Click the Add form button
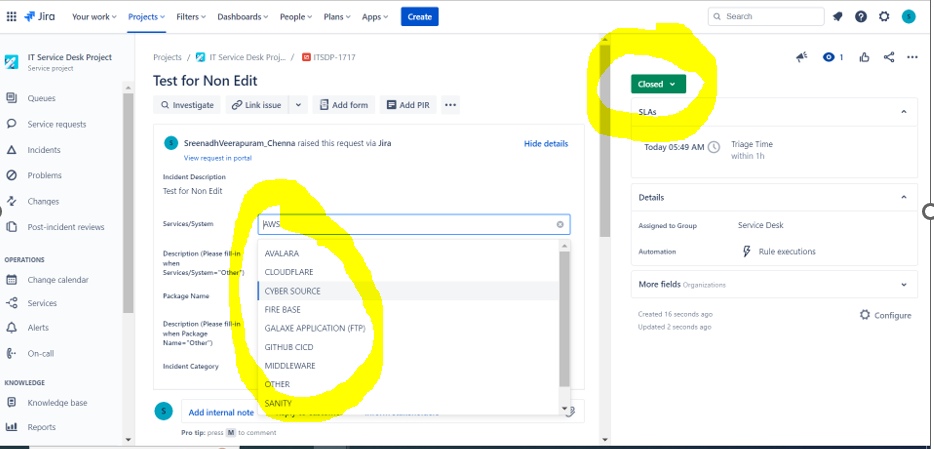The image size is (934, 449). (x=344, y=105)
